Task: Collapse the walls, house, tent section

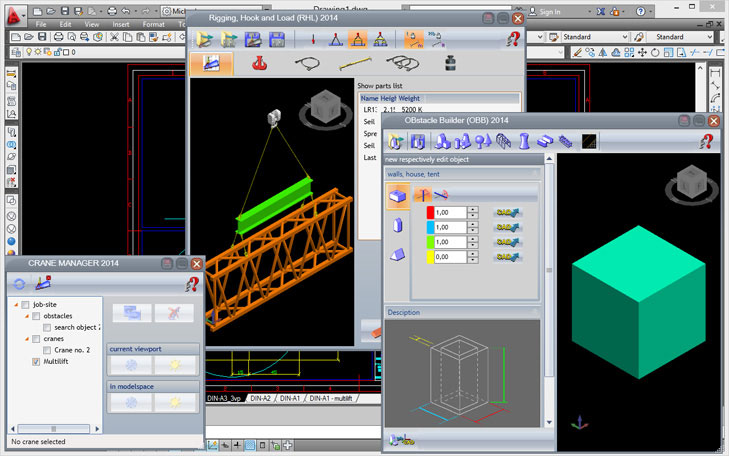Action: (x=535, y=174)
